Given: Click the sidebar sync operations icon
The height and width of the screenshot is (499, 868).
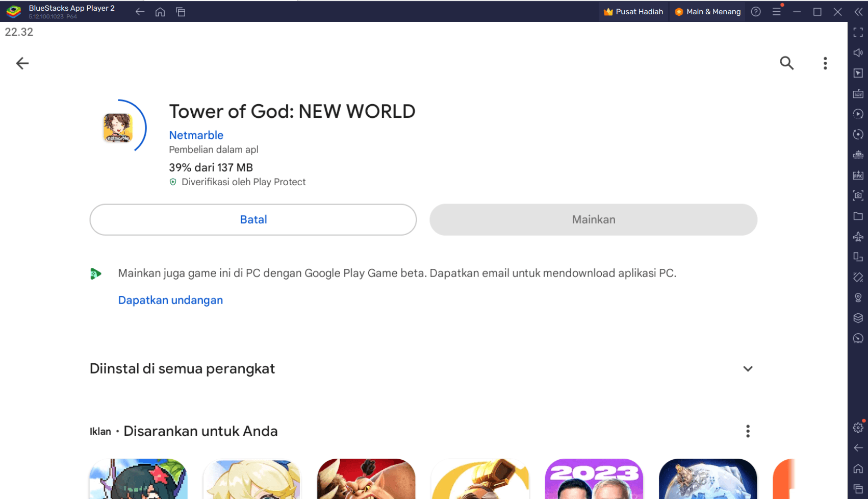Looking at the screenshot, I should tap(858, 134).
